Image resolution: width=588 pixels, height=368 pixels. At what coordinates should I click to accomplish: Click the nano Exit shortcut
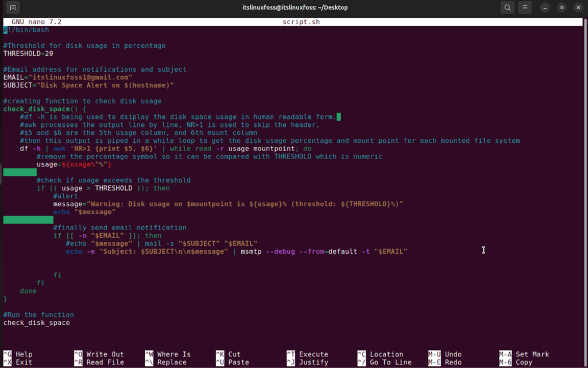coord(18,362)
